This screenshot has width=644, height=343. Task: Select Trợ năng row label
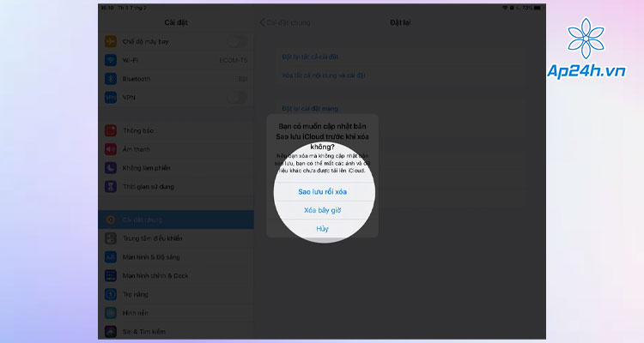click(x=135, y=295)
